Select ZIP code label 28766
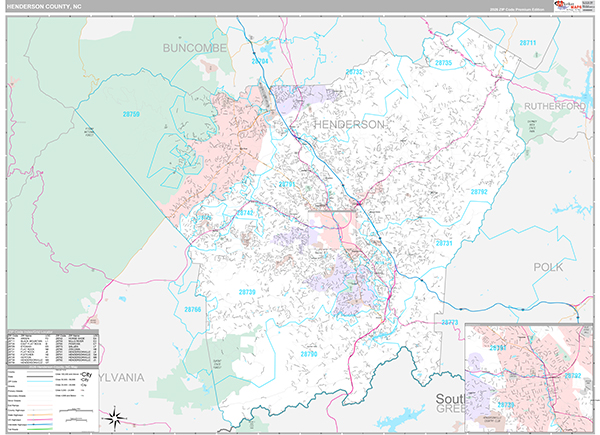The width and height of the screenshot is (600, 435). tap(192, 310)
